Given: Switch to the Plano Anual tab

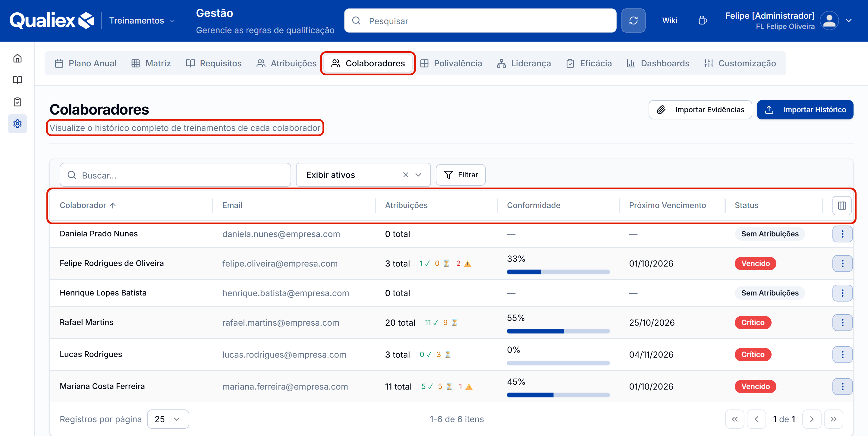Looking at the screenshot, I should (x=85, y=63).
